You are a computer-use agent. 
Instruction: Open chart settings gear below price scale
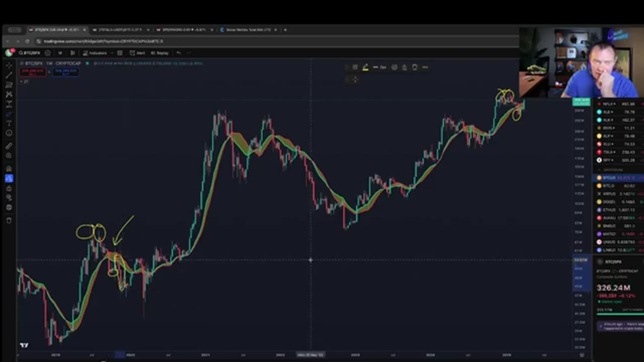coord(582,355)
